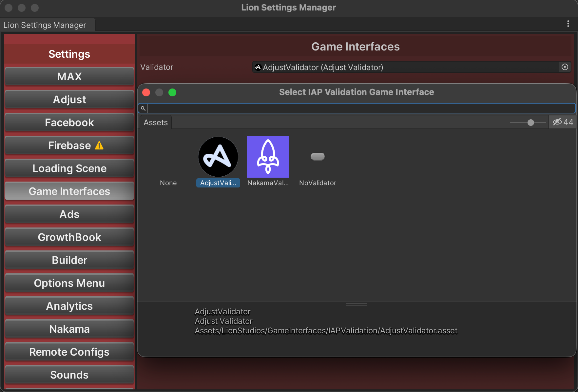This screenshot has height=392, width=578.
Task: Click the Firebase warning triangle icon
Action: point(99,146)
